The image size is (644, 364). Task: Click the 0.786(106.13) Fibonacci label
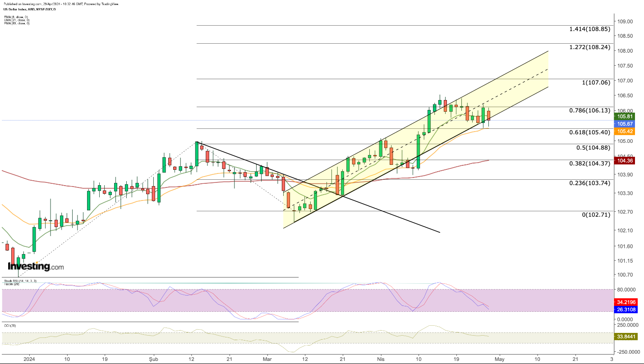[590, 110]
